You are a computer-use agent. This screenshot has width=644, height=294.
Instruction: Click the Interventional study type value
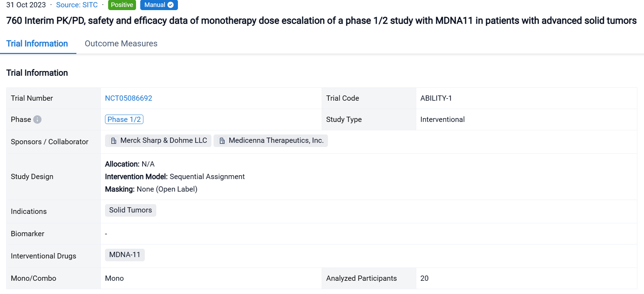[x=442, y=119]
